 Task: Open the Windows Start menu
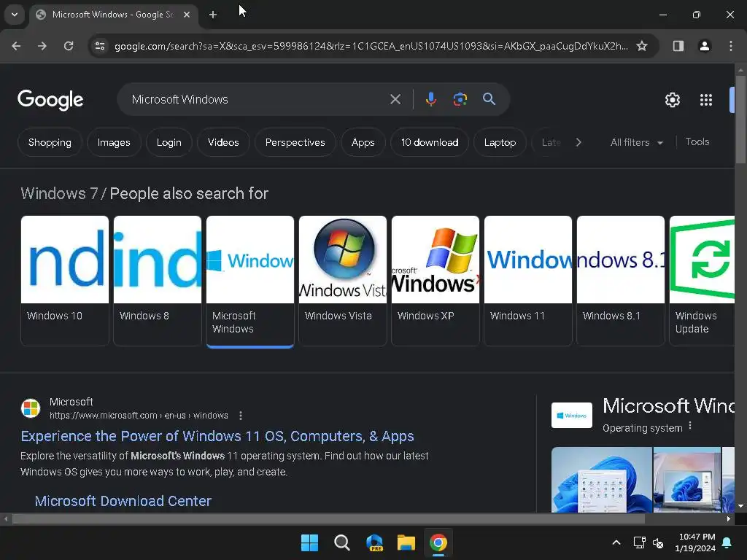click(x=309, y=542)
